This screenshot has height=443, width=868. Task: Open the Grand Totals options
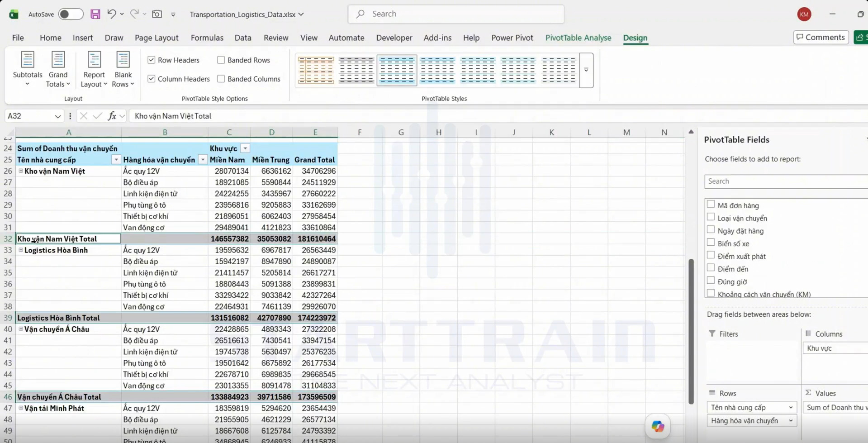(x=58, y=69)
